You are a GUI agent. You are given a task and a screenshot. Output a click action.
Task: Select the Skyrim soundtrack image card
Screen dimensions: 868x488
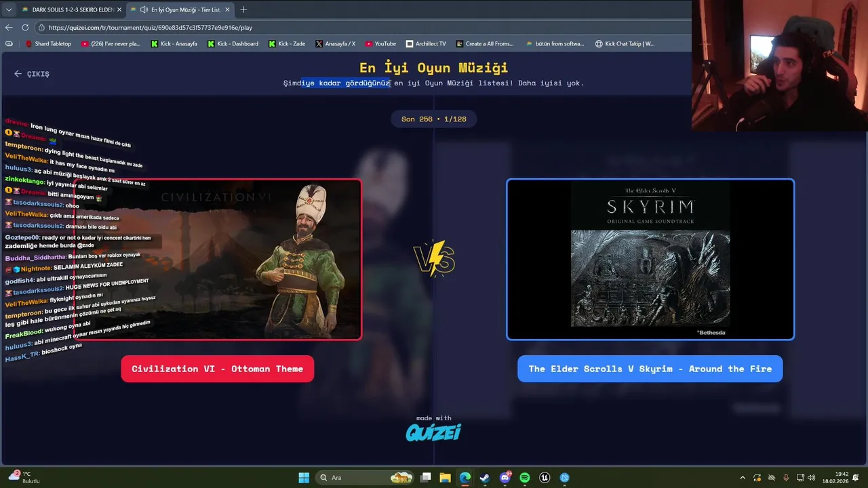click(650, 259)
